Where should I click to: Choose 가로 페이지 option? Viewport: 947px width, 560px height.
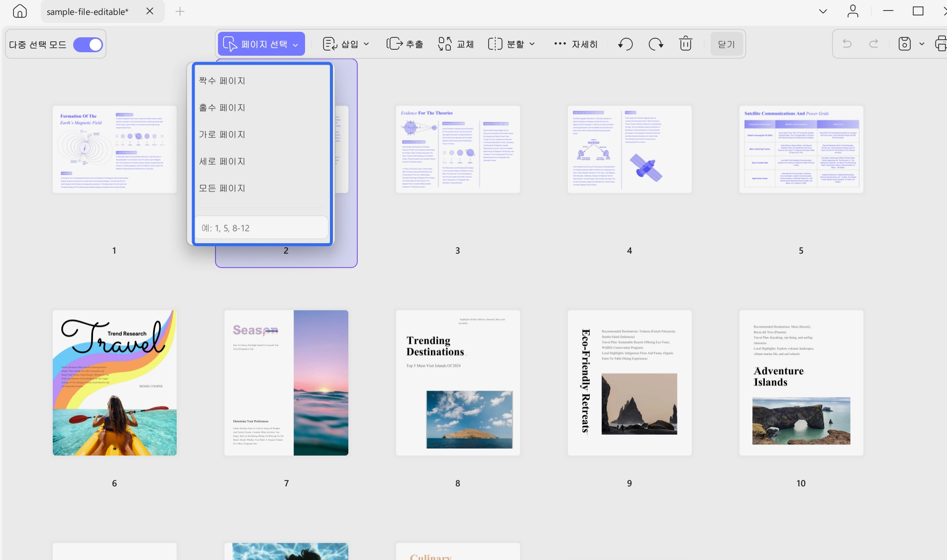point(222,134)
